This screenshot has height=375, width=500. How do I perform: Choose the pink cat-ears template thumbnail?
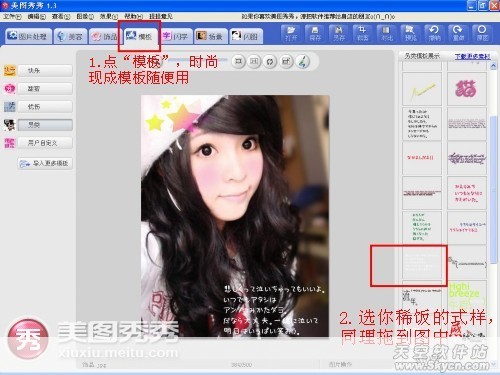[467, 89]
